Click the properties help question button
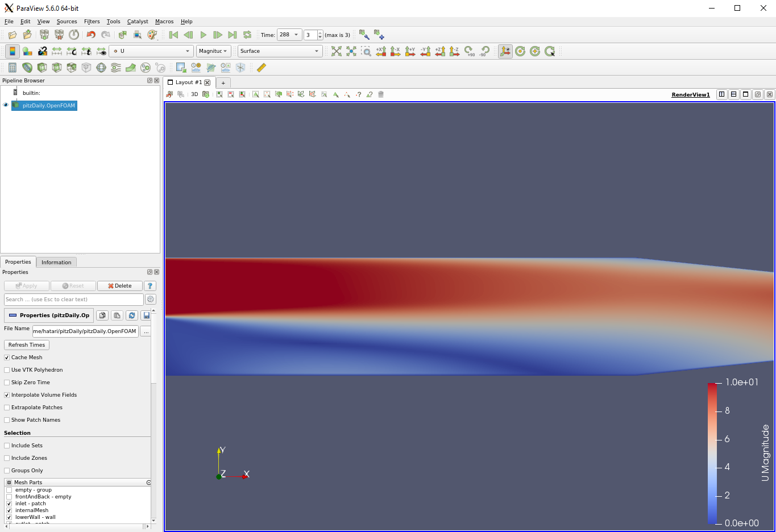The image size is (776, 532). click(150, 286)
